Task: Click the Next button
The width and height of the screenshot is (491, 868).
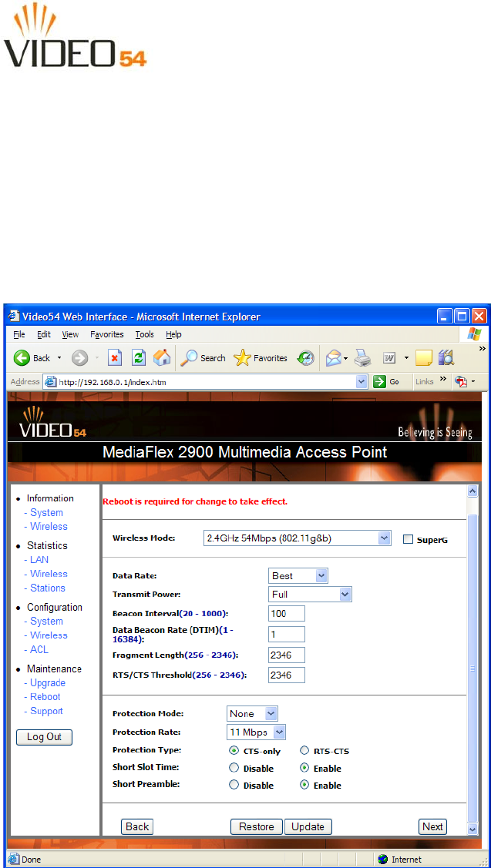Action: point(433,826)
